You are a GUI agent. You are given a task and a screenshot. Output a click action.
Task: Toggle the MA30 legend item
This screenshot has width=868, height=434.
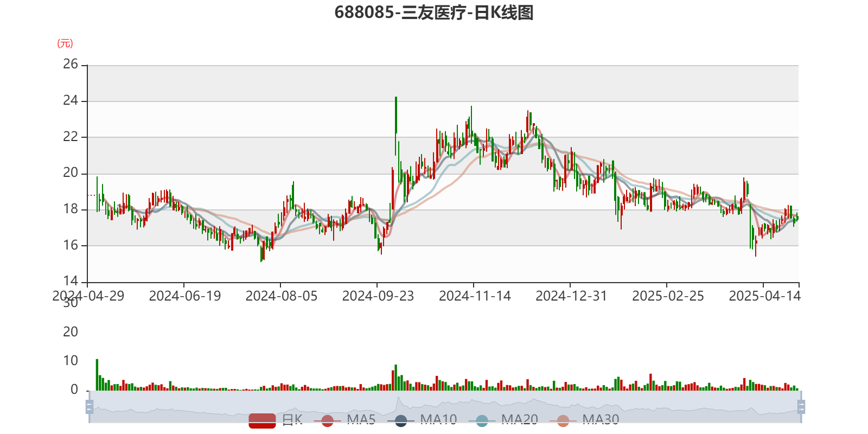pyautogui.click(x=584, y=420)
